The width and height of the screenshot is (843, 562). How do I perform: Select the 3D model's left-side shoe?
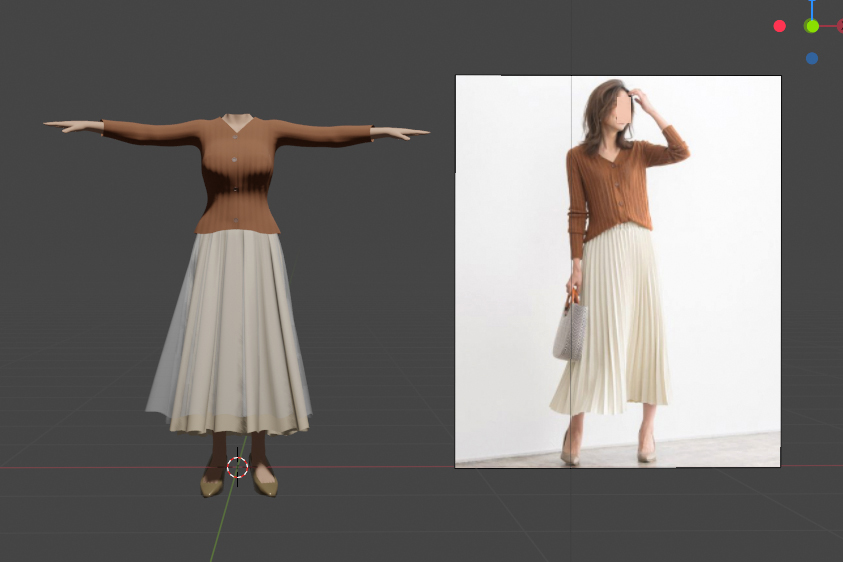(x=212, y=485)
